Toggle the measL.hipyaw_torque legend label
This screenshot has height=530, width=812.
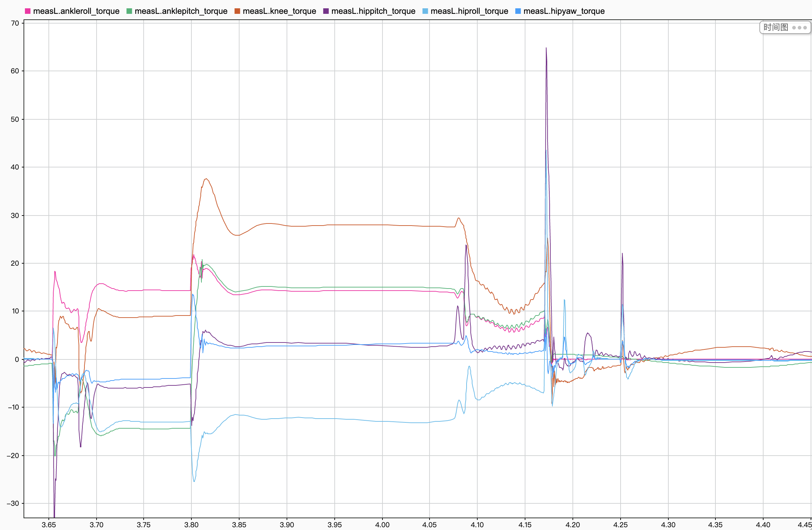tap(564, 11)
